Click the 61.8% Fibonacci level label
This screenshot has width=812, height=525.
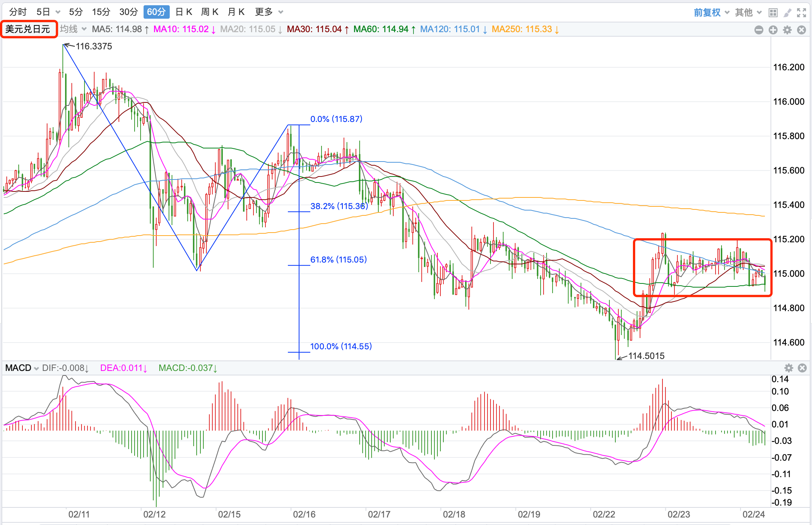point(338,260)
